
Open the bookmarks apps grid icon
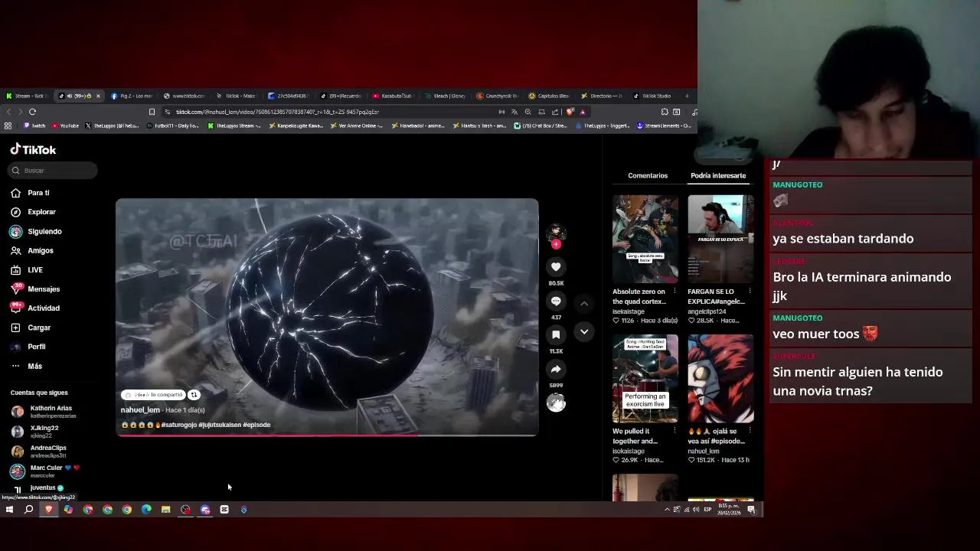pos(8,126)
